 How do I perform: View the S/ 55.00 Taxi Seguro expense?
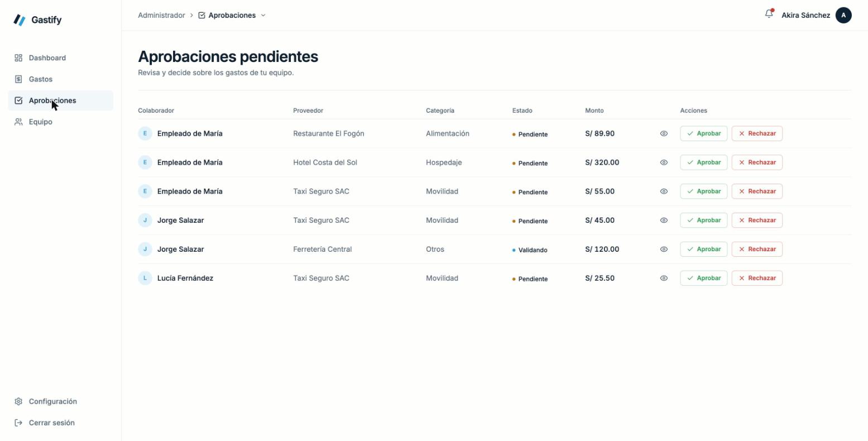[x=664, y=191]
